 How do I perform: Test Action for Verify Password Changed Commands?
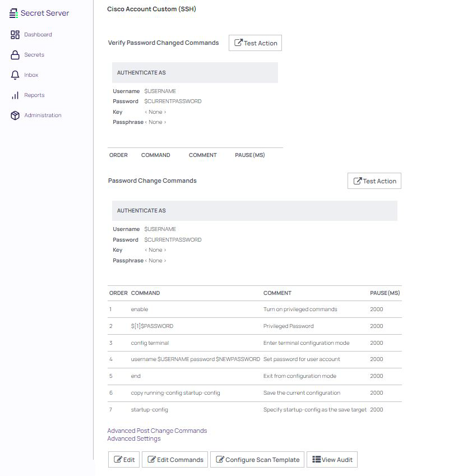pyautogui.click(x=255, y=43)
